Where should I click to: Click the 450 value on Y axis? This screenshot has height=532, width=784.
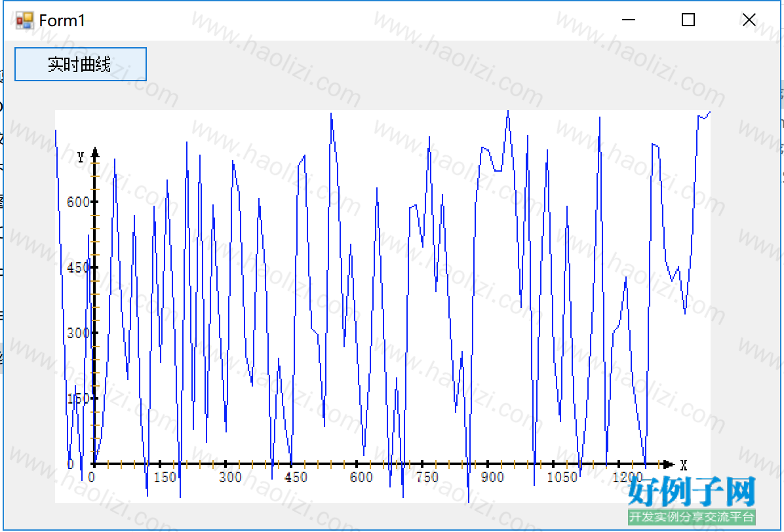[x=78, y=267]
